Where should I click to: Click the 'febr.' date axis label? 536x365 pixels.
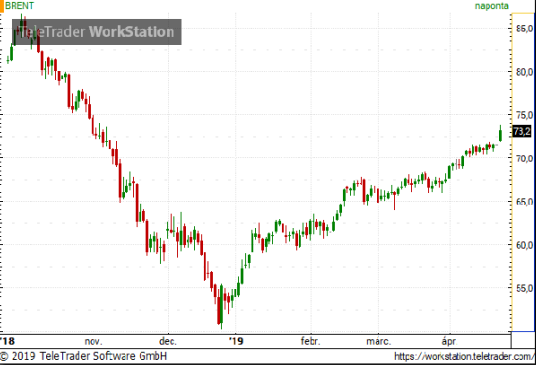[x=310, y=341]
